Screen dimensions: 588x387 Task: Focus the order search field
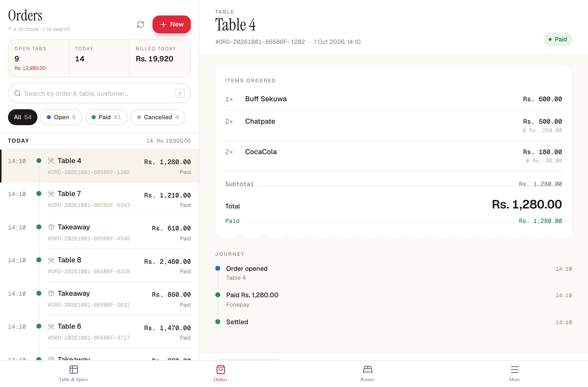[x=99, y=93]
